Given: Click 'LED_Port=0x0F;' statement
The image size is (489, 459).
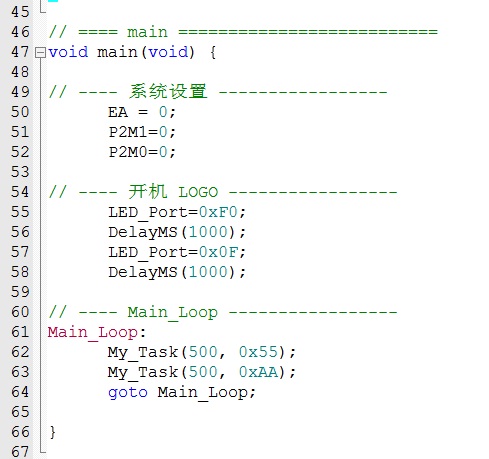Looking at the screenshot, I should [177, 252].
